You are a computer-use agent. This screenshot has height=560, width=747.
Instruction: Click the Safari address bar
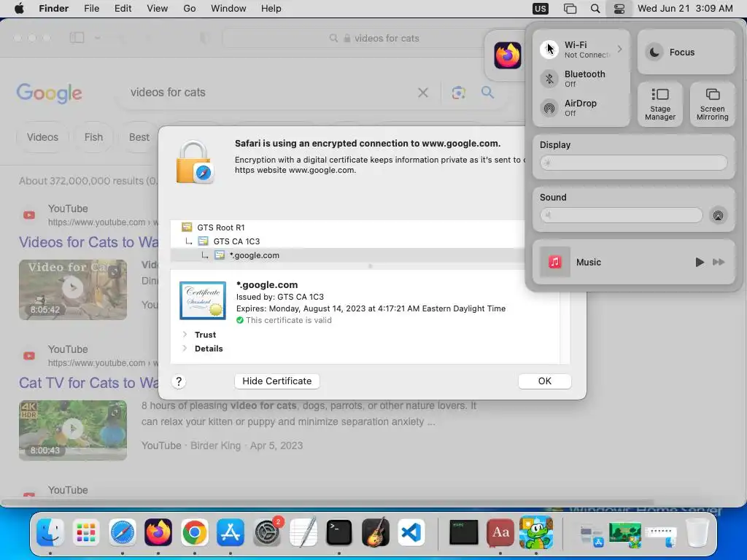coord(352,38)
